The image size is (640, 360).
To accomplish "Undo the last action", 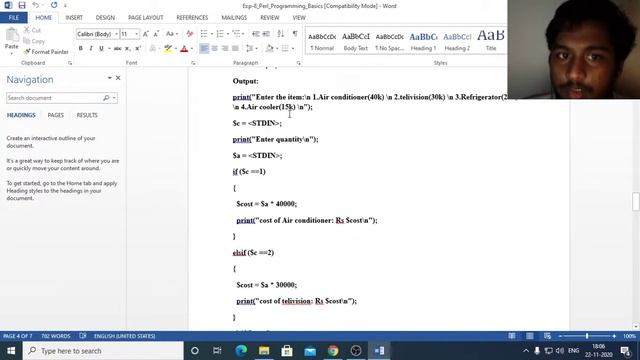I will pyautogui.click(x=36, y=5).
